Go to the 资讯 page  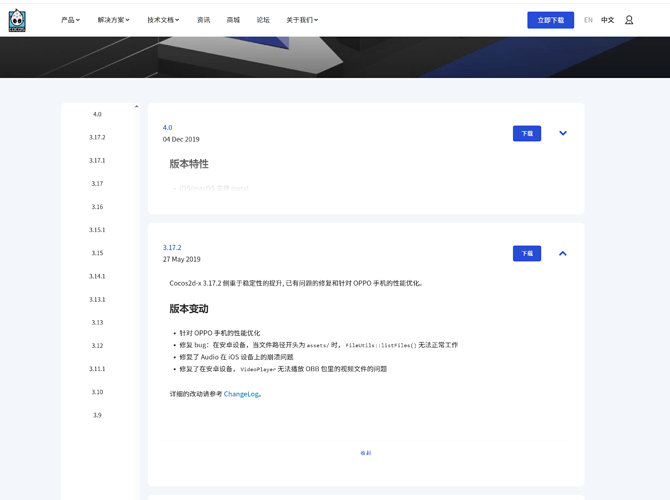coord(203,20)
